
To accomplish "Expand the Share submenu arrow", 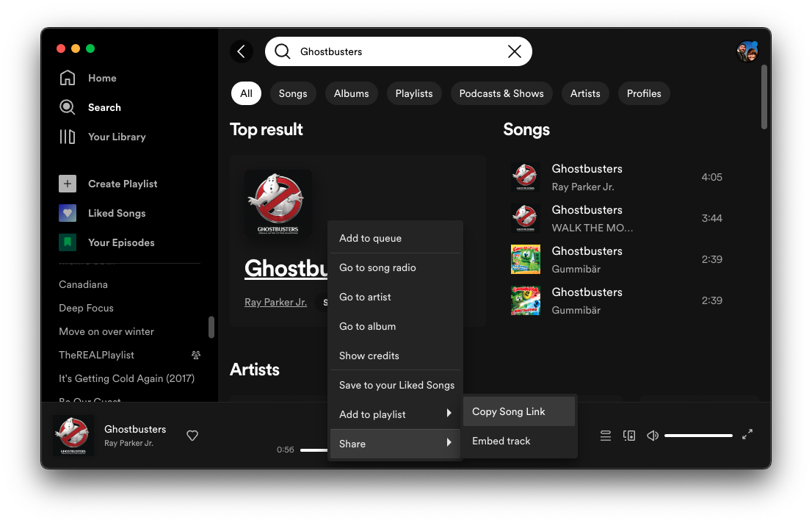I will click(x=449, y=443).
